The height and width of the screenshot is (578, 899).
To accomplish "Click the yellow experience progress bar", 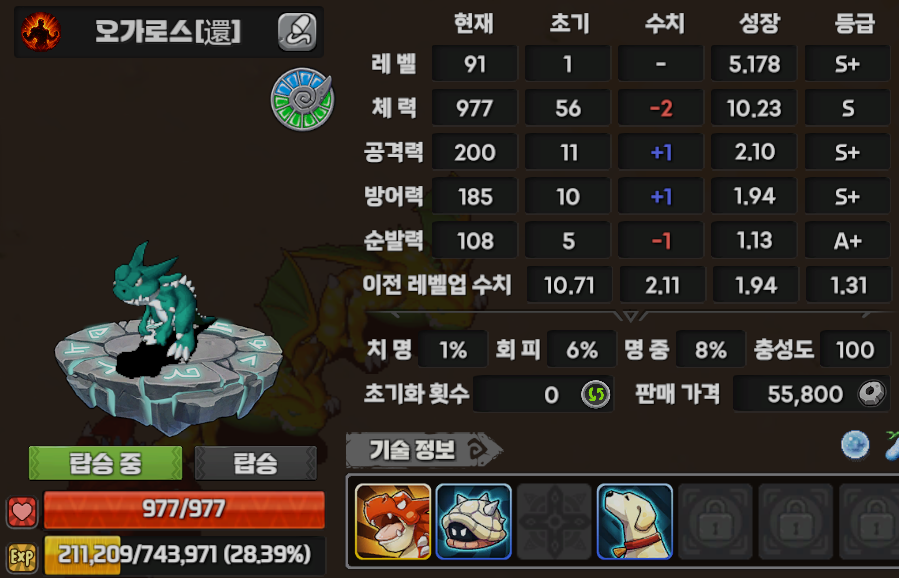I will 184,555.
